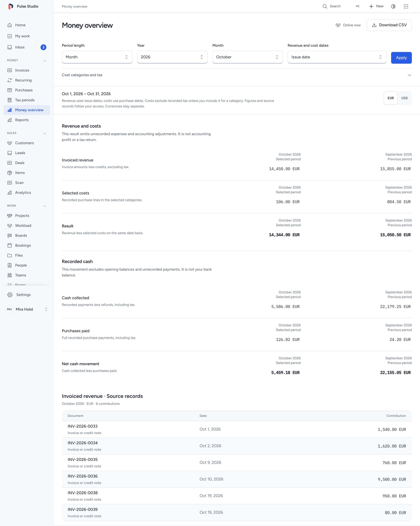Open the Home icon in sidebar
420x526 pixels.
pyautogui.click(x=10, y=25)
